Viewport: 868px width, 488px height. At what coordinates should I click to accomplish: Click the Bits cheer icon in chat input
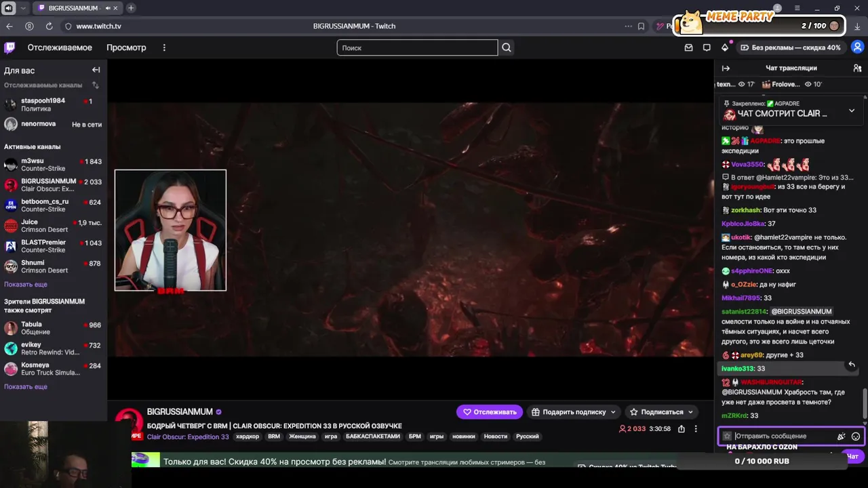[x=841, y=436]
